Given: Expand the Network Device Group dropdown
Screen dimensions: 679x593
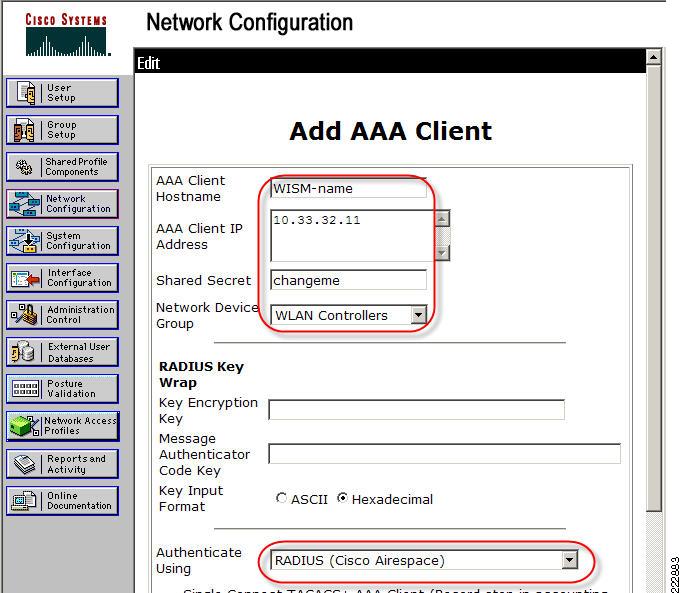Looking at the screenshot, I should click(x=418, y=315).
